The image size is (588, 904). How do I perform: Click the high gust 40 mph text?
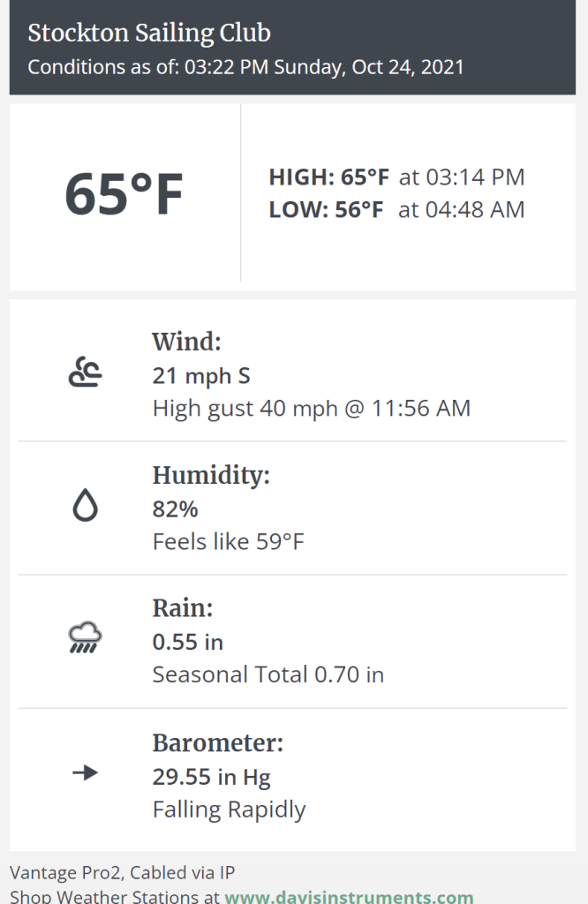tap(312, 408)
